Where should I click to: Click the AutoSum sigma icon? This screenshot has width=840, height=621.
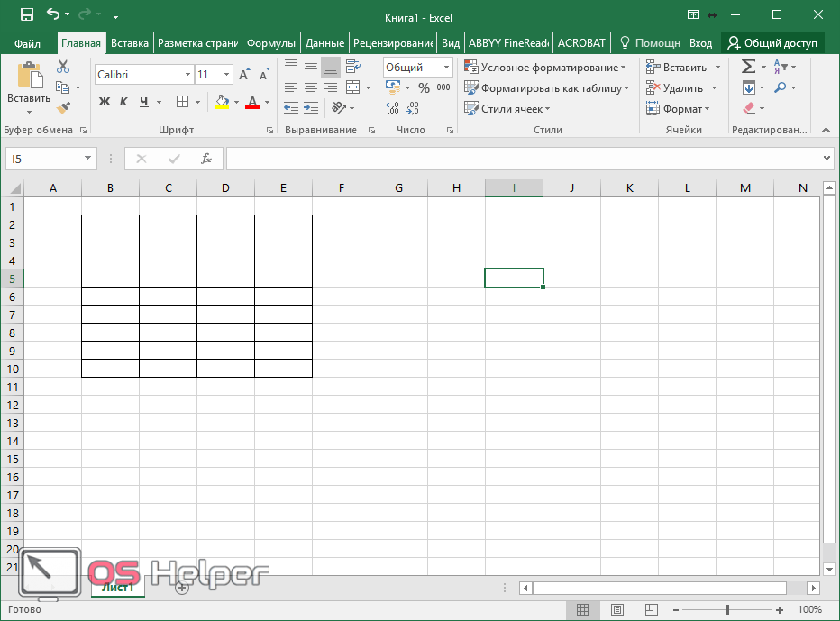click(747, 67)
